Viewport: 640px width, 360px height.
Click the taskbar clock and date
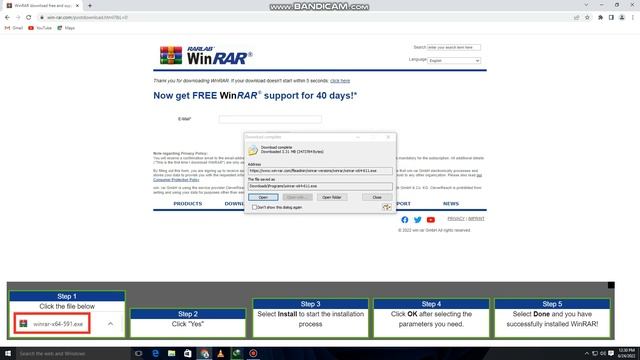[627, 353]
